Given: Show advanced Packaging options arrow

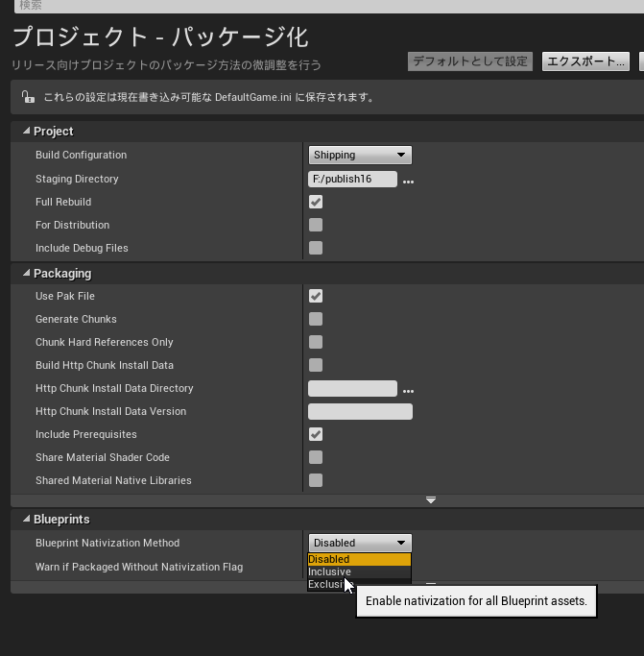Looking at the screenshot, I should (431, 500).
